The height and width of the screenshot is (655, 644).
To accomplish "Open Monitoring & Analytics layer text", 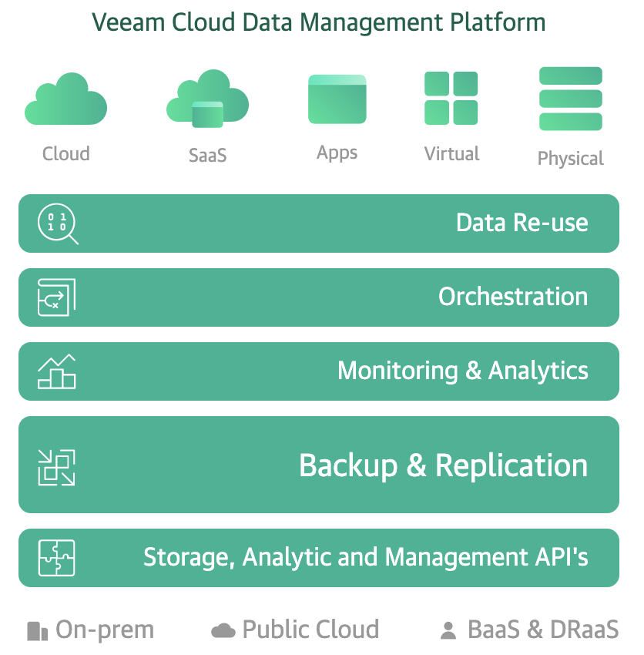I will point(462,371).
